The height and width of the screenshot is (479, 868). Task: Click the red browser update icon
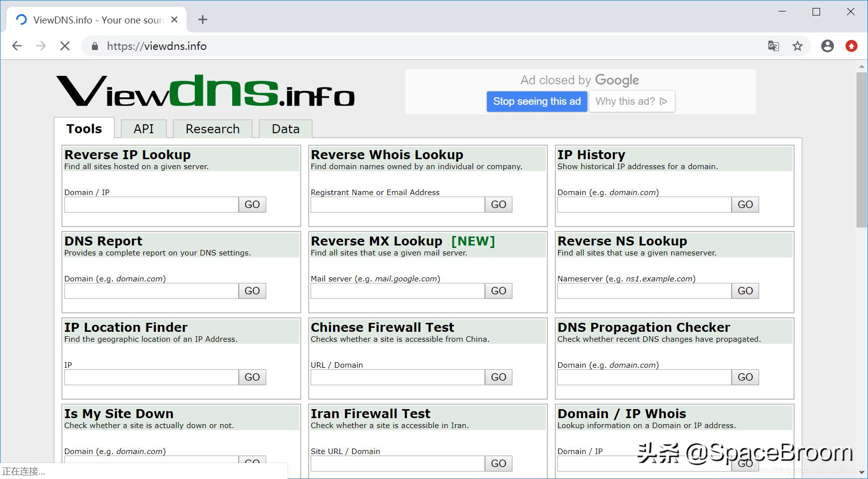[852, 46]
